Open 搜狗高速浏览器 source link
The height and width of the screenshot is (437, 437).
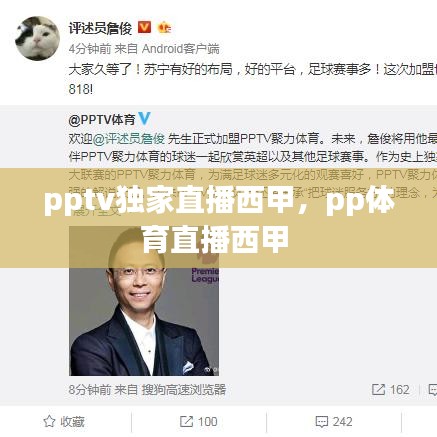coord(184,390)
